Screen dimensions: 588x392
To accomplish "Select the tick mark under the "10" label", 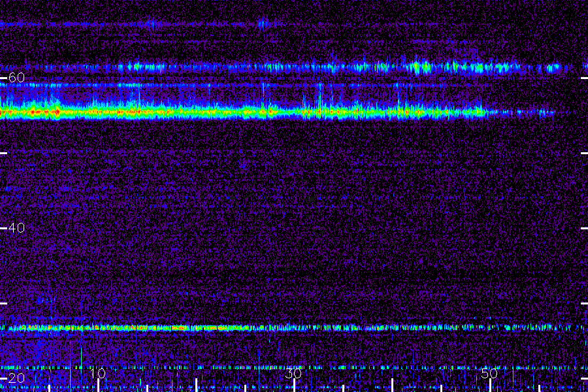I will 98,385.
